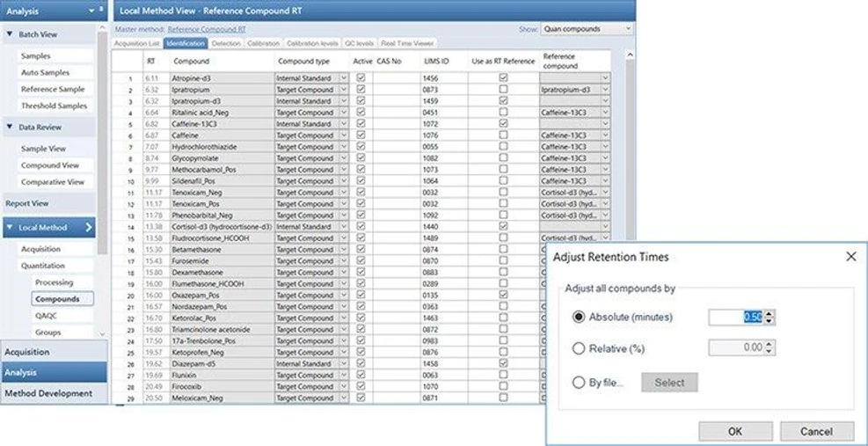Select the Dexamethasone compound cell
This screenshot has height=446, width=868.
click(x=222, y=273)
